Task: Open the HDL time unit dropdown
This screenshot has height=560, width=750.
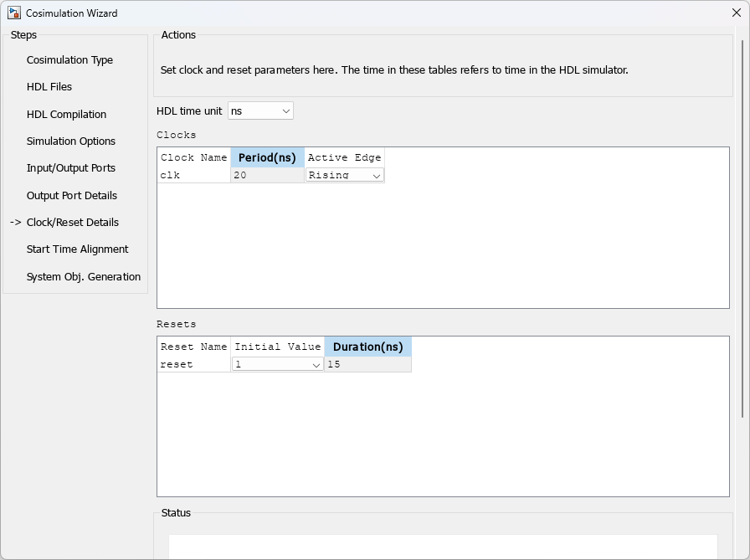Action: (260, 111)
